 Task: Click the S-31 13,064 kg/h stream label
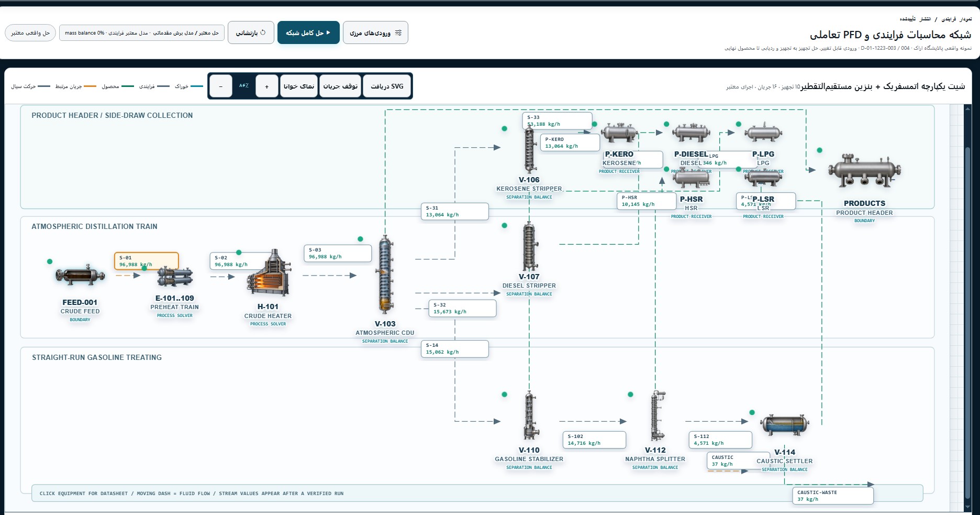click(455, 211)
